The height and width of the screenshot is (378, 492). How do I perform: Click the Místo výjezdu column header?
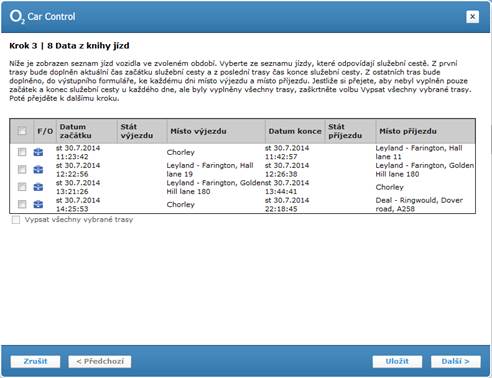pos(216,131)
